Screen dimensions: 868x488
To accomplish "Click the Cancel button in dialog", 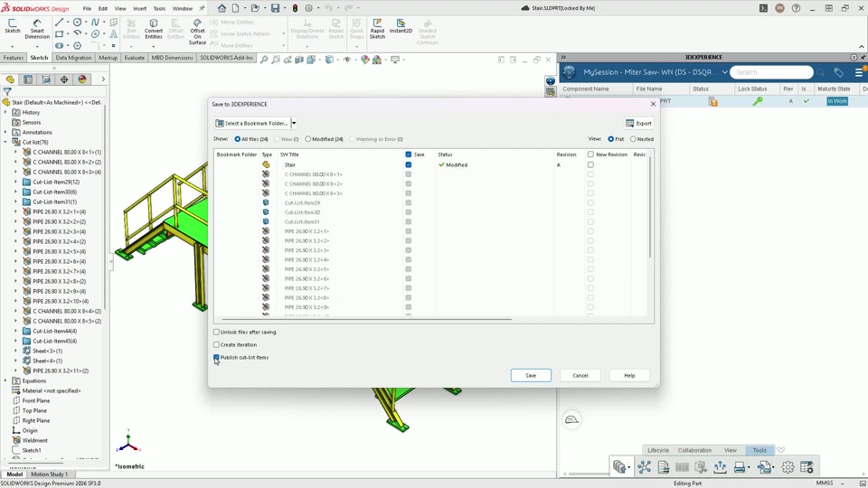I will point(580,375).
